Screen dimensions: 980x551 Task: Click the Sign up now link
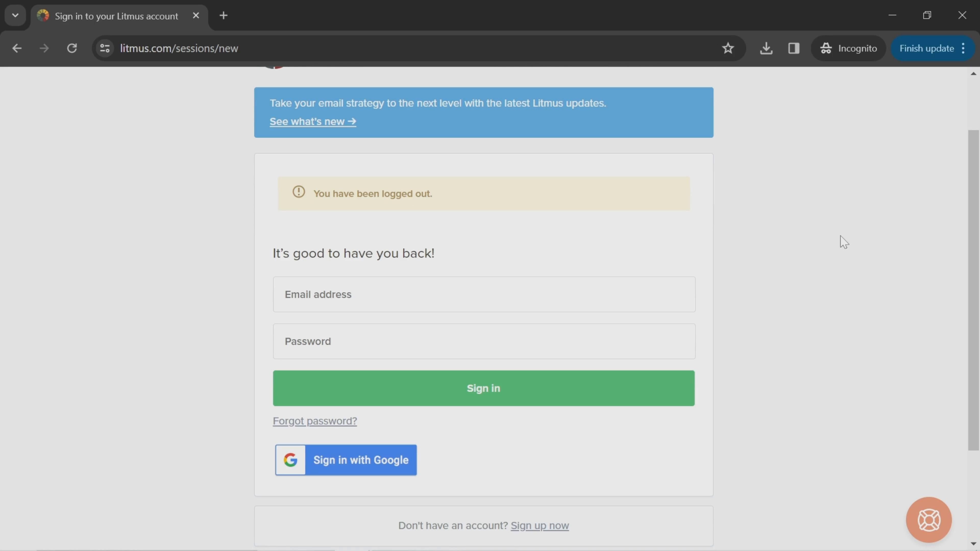pyautogui.click(x=540, y=525)
